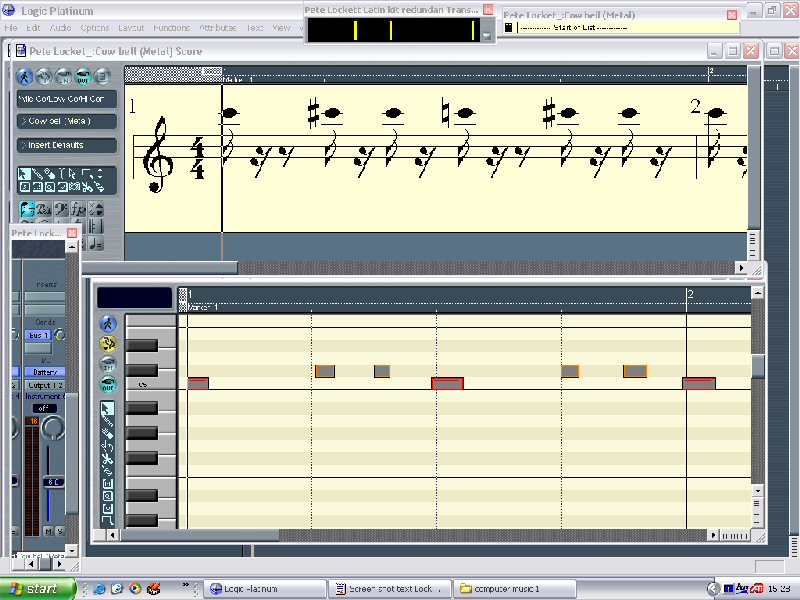Toggle the Catch running-man button in the Score editor
Viewport: 800px width, 600px height.
[26, 77]
